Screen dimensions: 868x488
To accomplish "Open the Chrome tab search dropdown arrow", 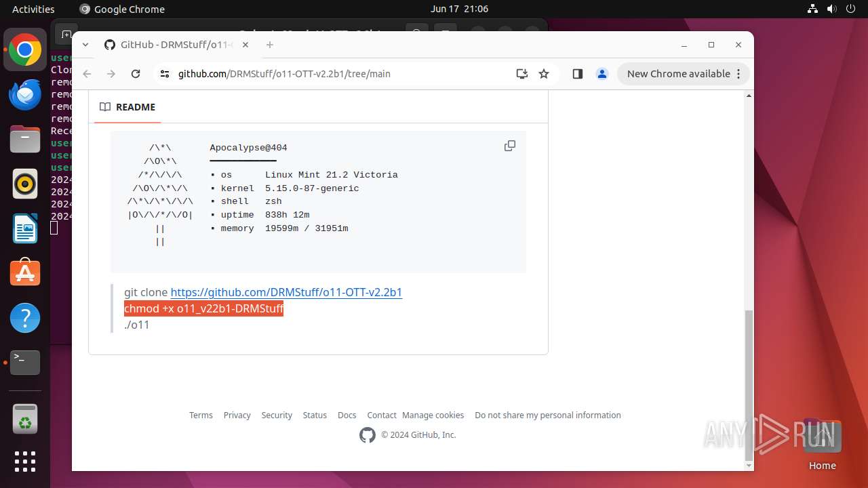I will pyautogui.click(x=85, y=45).
